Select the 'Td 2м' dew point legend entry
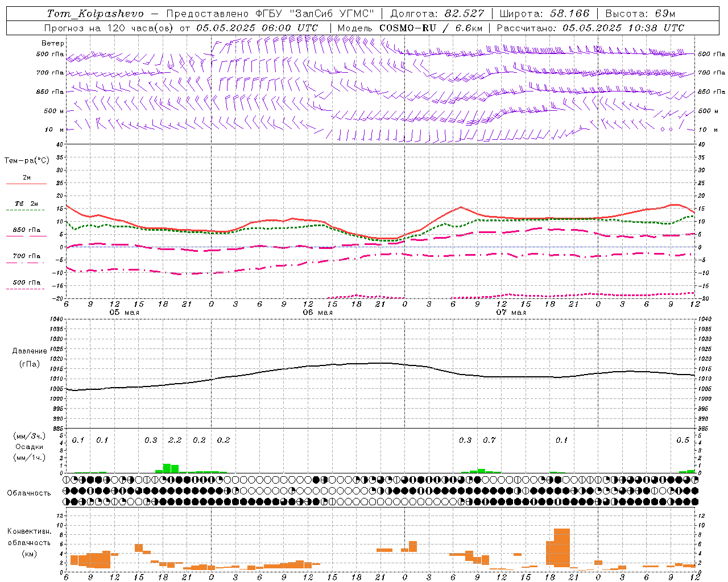This screenshot has height=582, width=728. click(26, 203)
